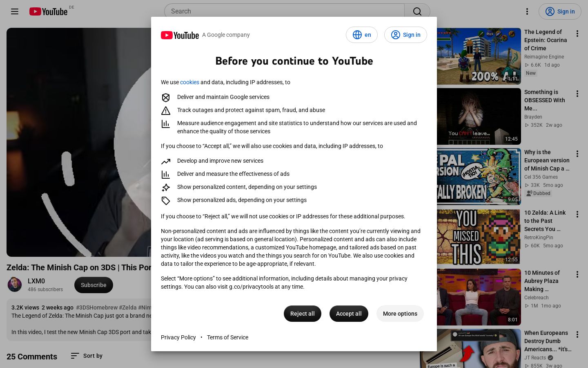588x368 pixels.
Task: Click the Dubbed badge on Minish Cap video
Action: [x=539, y=193]
